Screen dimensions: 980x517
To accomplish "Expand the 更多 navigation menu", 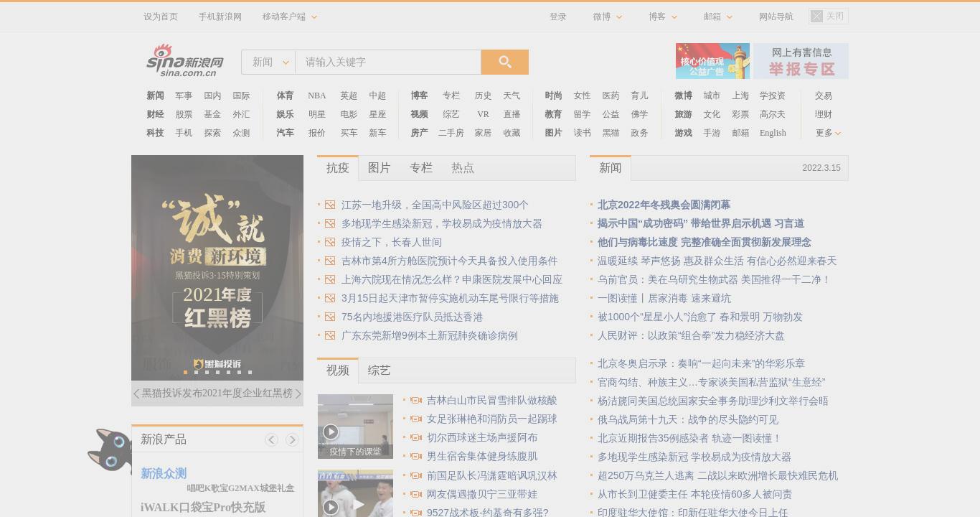I will (828, 133).
